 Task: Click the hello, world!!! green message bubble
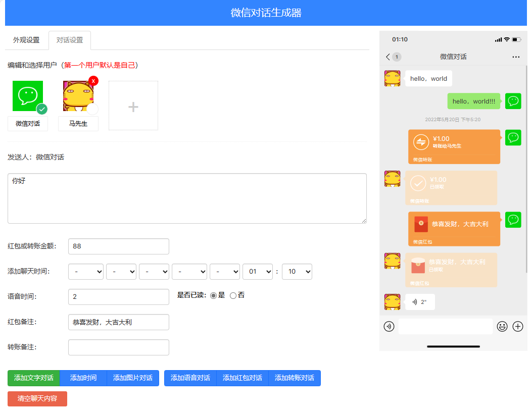point(473,101)
